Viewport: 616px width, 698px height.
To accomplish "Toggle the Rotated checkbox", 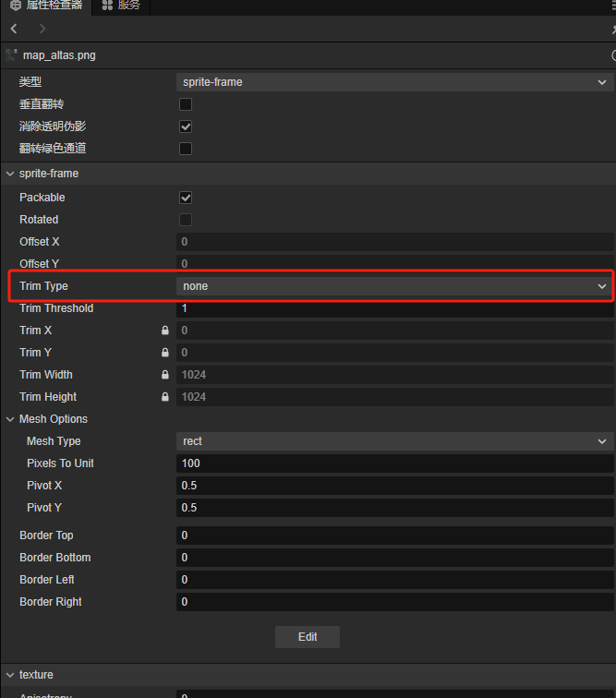I will click(186, 220).
